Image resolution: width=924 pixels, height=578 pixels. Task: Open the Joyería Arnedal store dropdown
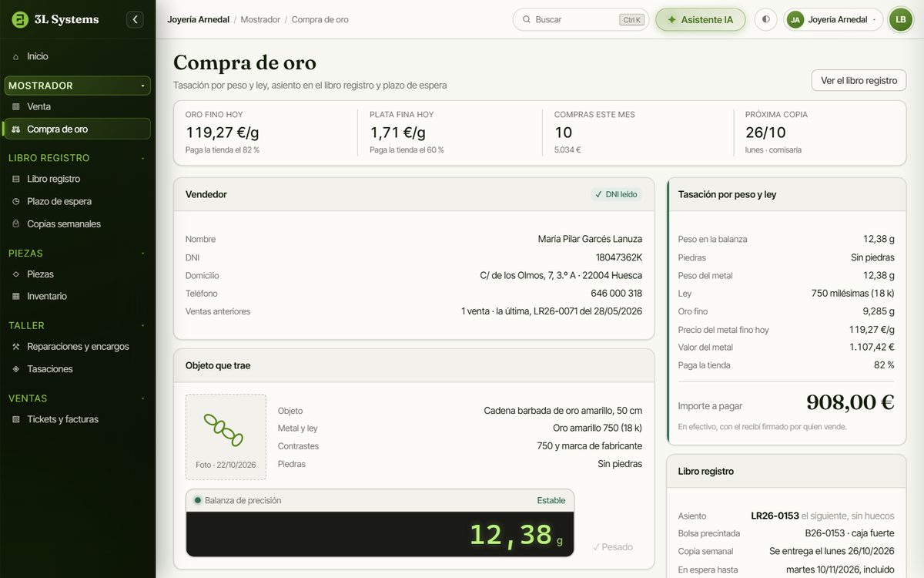(833, 19)
